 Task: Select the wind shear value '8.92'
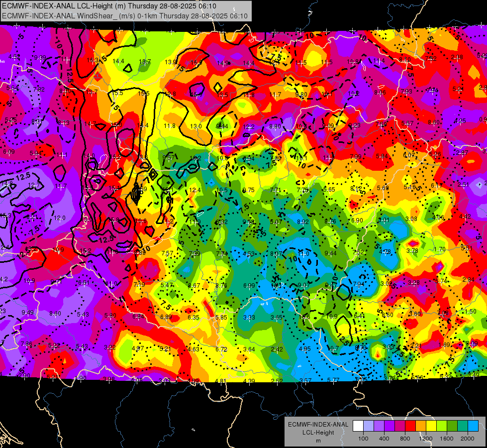tap(303, 222)
